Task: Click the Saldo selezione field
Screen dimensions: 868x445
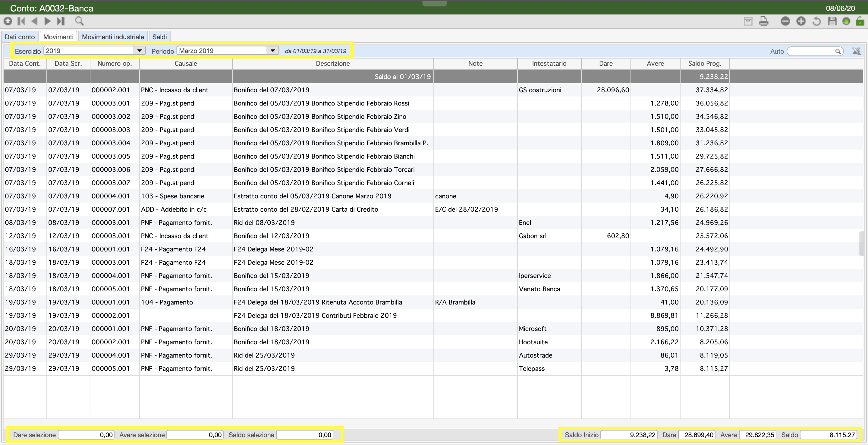Action: pyautogui.click(x=305, y=434)
